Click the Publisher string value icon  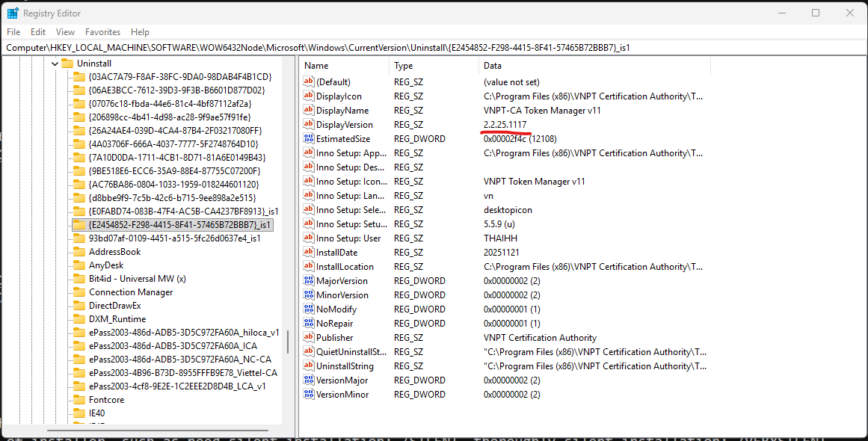308,338
